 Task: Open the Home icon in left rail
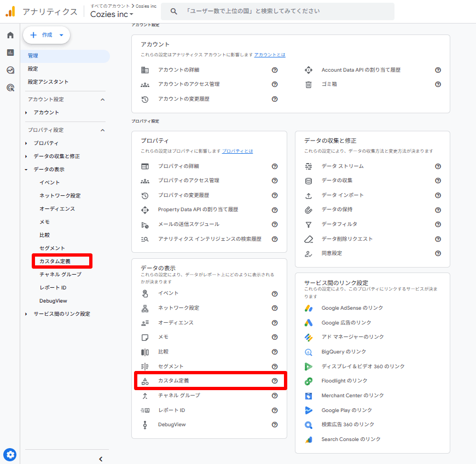10,35
